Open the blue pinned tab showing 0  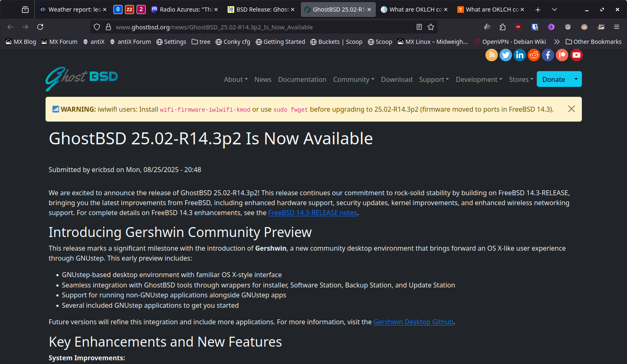pos(118,10)
